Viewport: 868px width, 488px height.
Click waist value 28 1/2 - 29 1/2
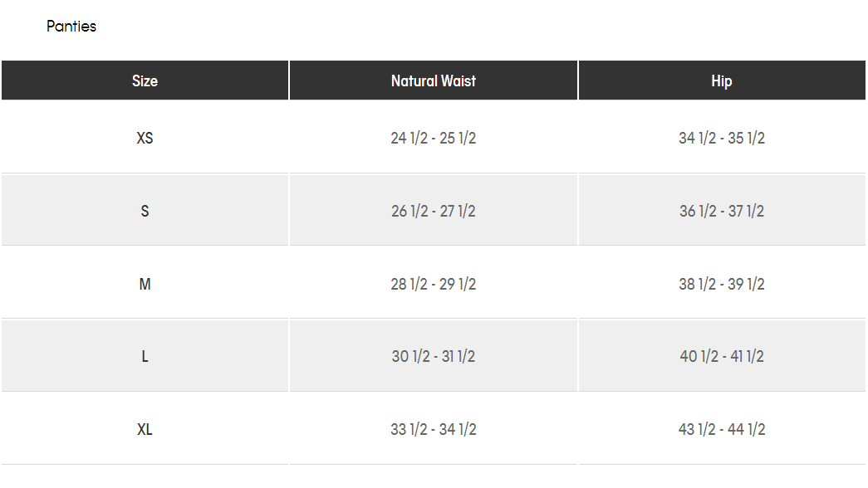click(x=434, y=284)
